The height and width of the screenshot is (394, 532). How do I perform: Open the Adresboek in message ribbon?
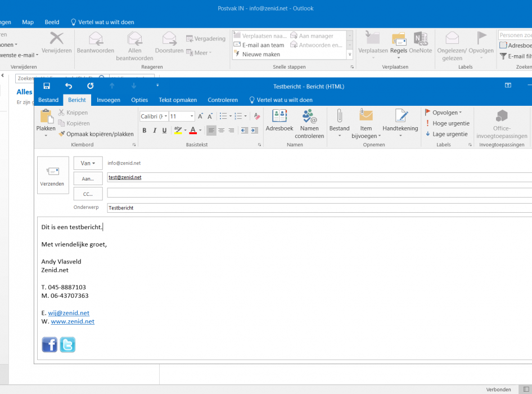pyautogui.click(x=279, y=120)
